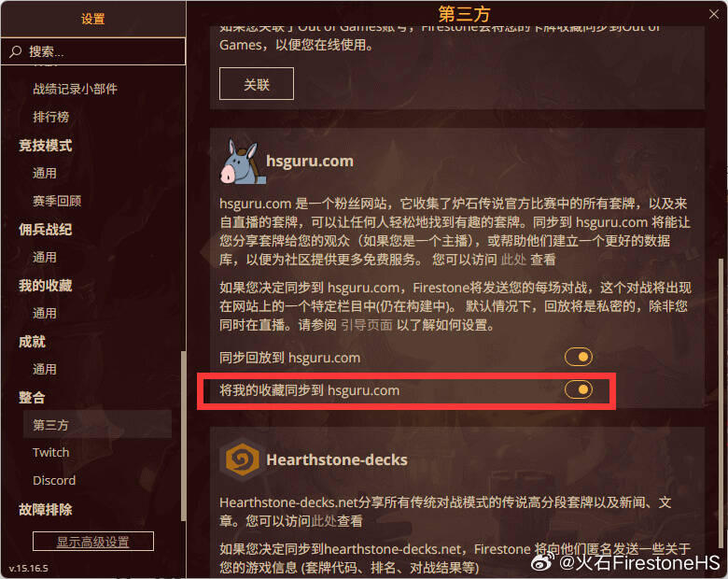Open 排行榜 settings entry

pyautogui.click(x=51, y=117)
